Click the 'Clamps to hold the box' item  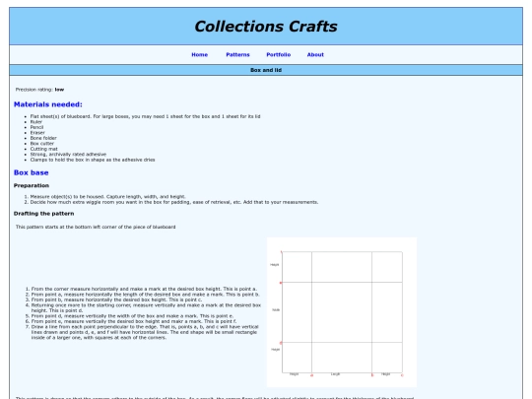coord(93,160)
